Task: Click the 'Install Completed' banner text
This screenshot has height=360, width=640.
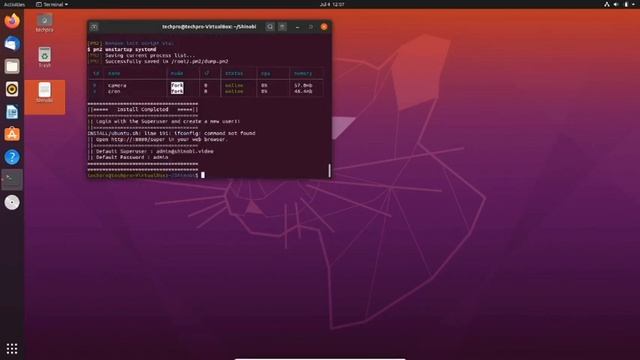Action: 142,109
